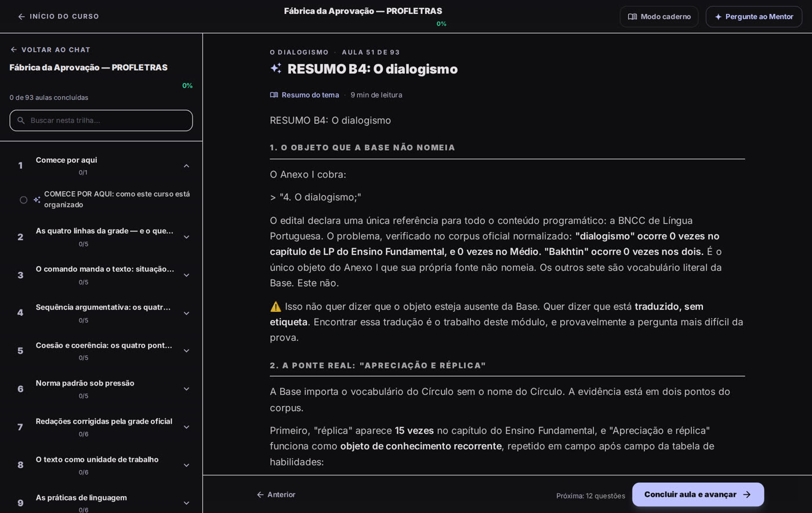
Task: Click VOLTAR AO CHAT link
Action: coord(50,50)
